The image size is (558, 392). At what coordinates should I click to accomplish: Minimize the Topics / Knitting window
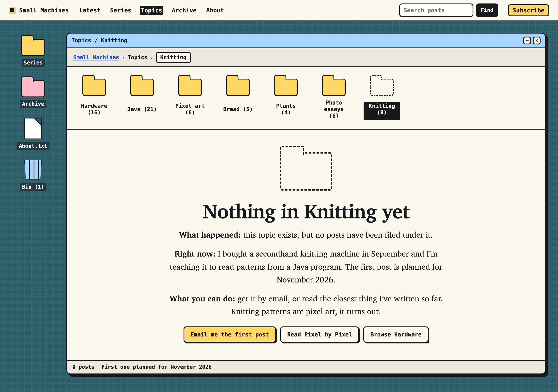(x=527, y=40)
